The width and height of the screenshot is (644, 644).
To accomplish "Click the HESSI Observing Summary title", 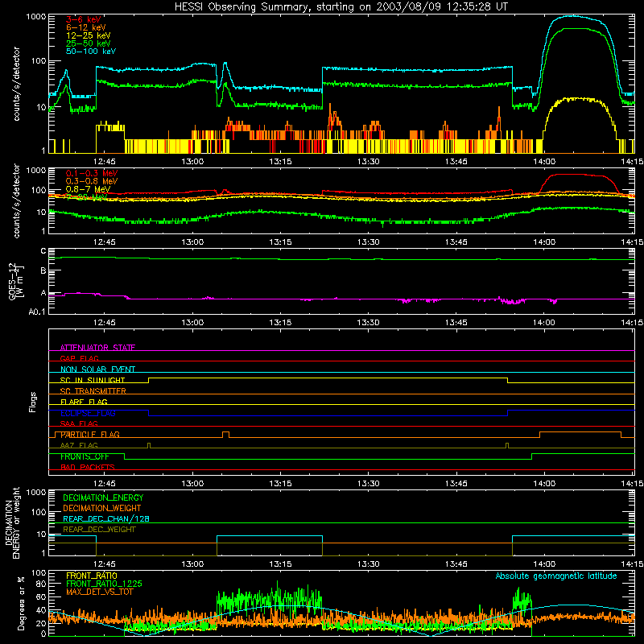I will [341, 7].
